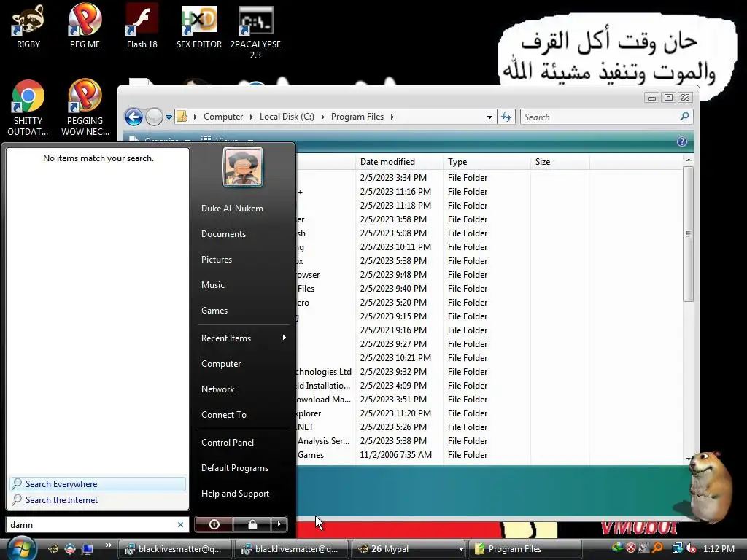Sort by the Date modified column
The width and height of the screenshot is (747, 560).
(x=399, y=162)
